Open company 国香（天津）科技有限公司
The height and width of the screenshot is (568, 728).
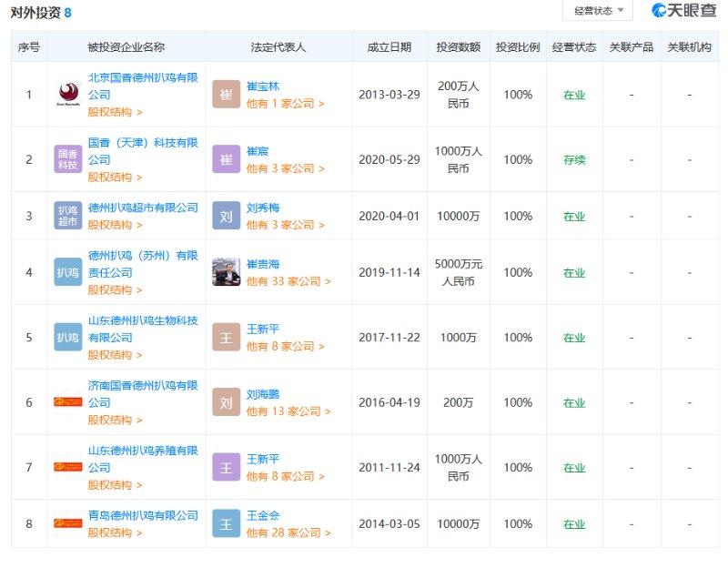(143, 151)
